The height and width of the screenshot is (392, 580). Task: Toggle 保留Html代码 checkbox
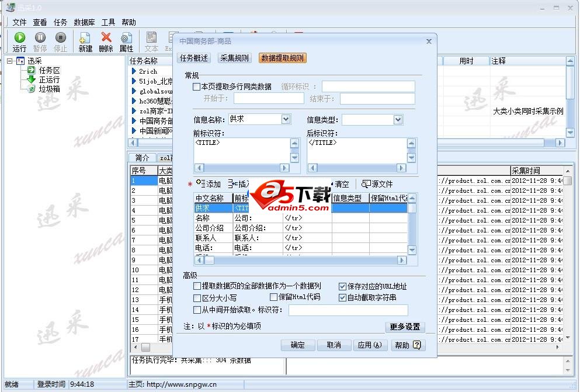[x=274, y=297]
